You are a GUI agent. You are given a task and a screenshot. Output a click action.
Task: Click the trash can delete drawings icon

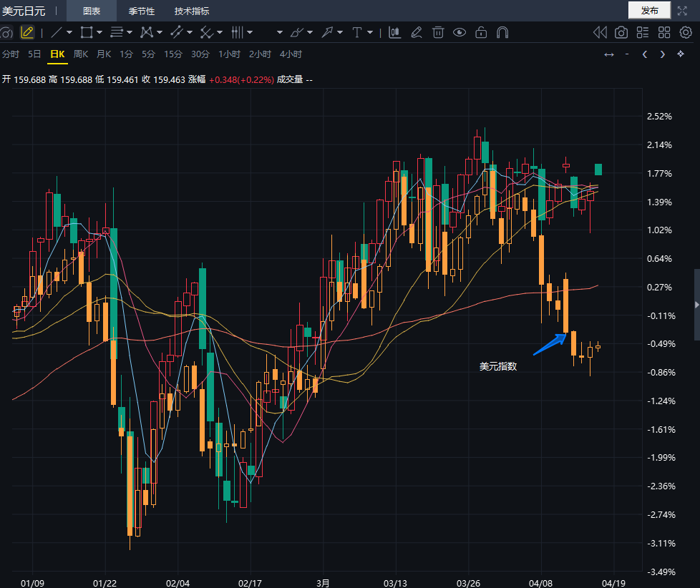coord(438,32)
